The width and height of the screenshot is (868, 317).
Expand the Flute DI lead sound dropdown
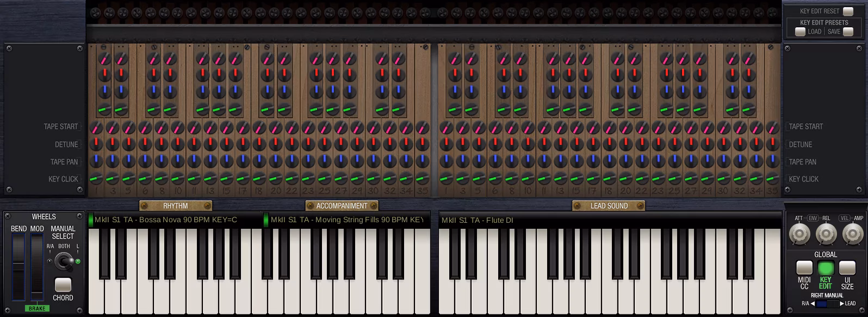(x=610, y=220)
